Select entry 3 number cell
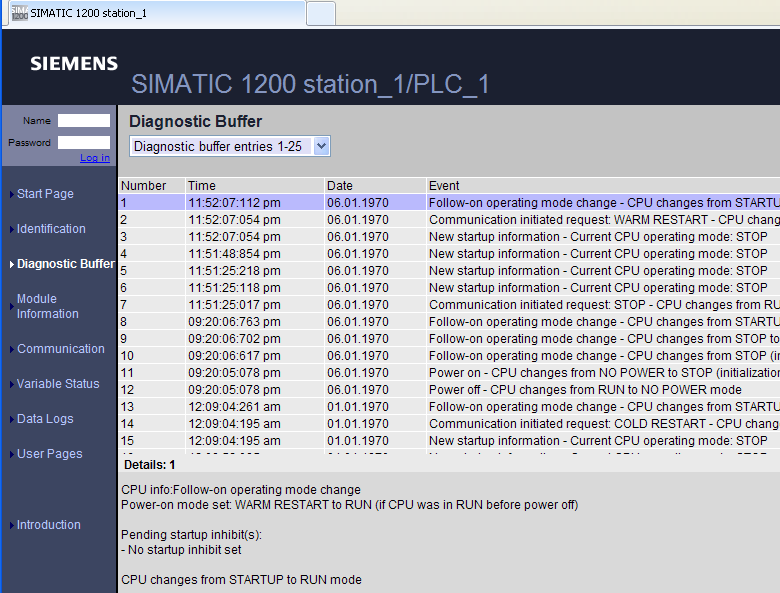The image size is (780, 593). coord(152,237)
